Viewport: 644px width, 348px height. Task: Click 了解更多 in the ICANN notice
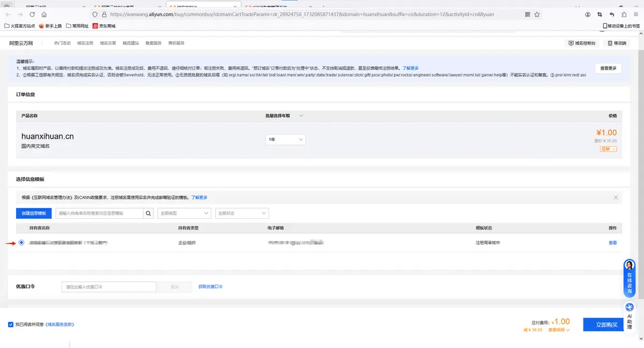tap(199, 197)
